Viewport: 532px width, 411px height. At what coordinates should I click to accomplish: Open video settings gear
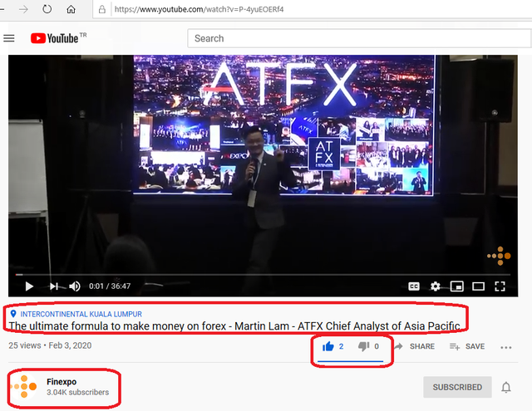436,286
